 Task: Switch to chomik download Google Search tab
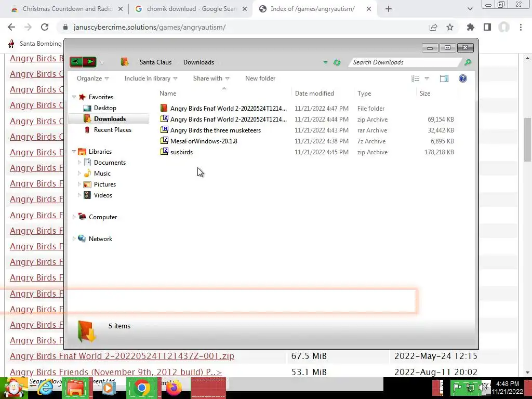[191, 9]
